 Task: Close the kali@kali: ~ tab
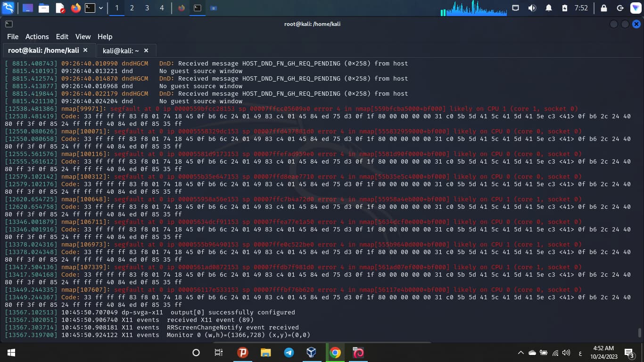click(x=146, y=50)
